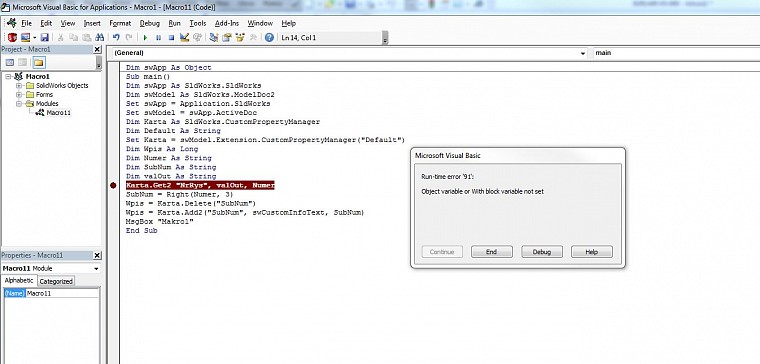Click the Reset stop square icon
The image size is (760, 364).
(171, 37)
